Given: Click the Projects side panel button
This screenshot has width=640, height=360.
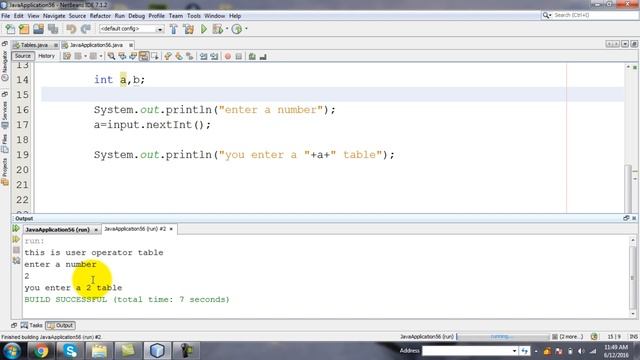Looking at the screenshot, I should tap(4, 172).
